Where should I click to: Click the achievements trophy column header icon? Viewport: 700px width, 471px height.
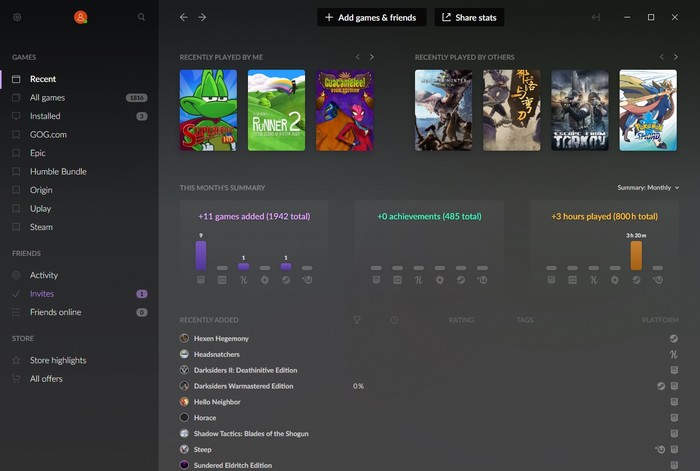[357, 320]
